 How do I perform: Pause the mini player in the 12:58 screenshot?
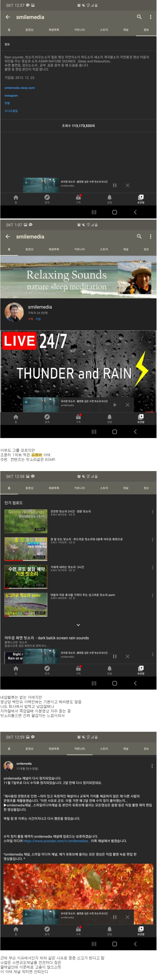click(x=115, y=656)
